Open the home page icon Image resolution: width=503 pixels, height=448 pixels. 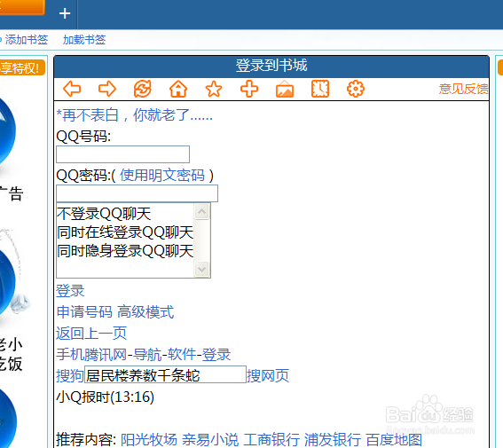[x=178, y=89]
